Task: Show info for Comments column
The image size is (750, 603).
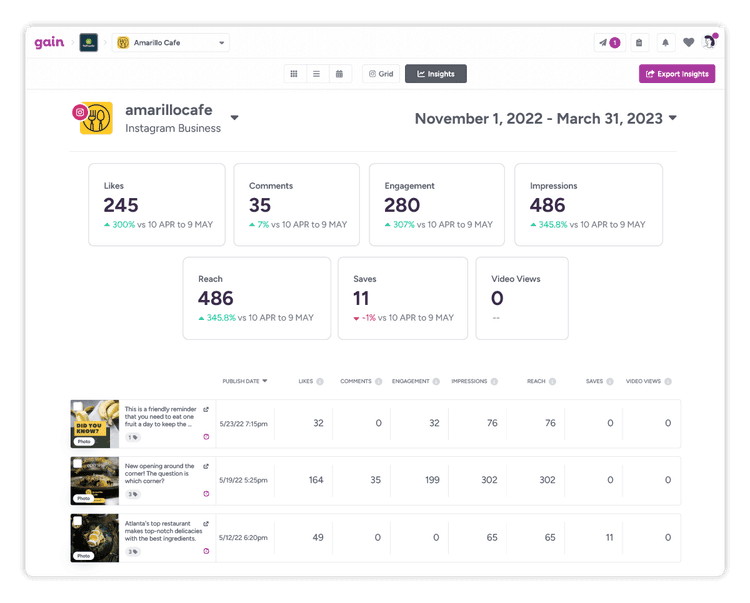Action: tap(378, 381)
